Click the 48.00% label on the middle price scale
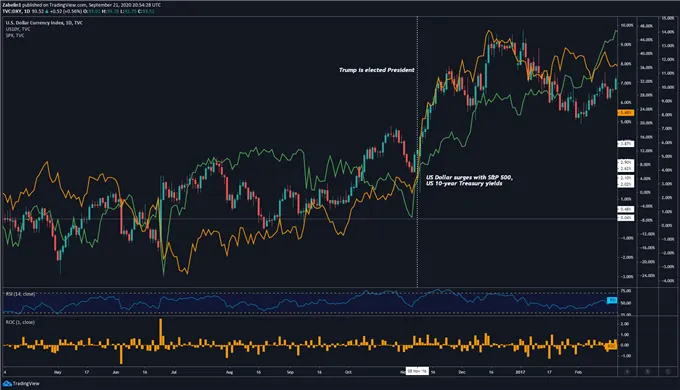Screen dimensions: 680x390 pyautogui.click(x=647, y=26)
